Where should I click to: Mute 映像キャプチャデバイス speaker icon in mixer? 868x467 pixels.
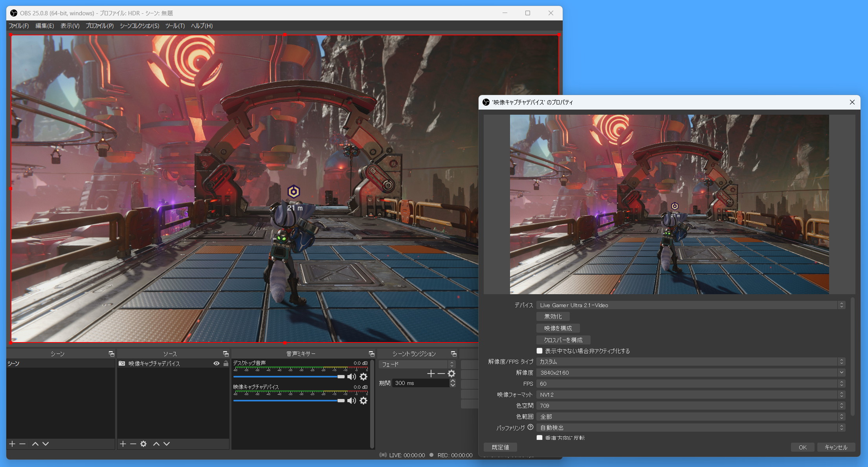pyautogui.click(x=352, y=401)
